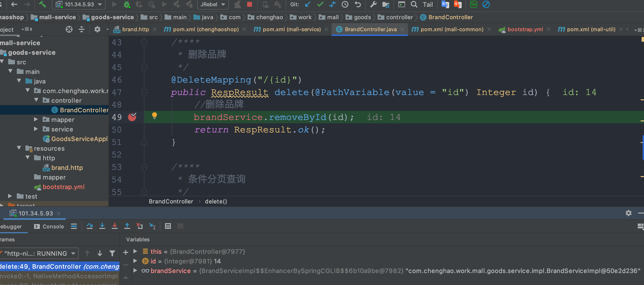644x285 pixels.
Task: Click the Step Over debugger icon
Action: coord(89,226)
